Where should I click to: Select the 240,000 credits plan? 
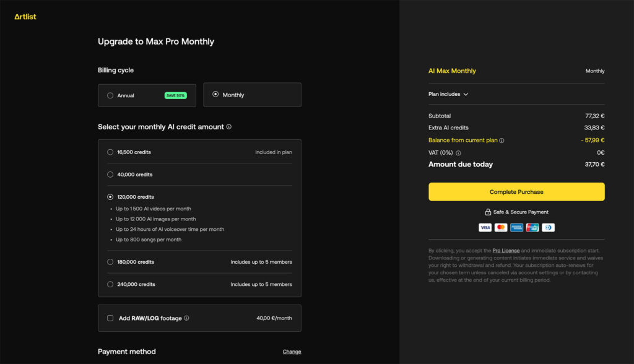pyautogui.click(x=110, y=284)
